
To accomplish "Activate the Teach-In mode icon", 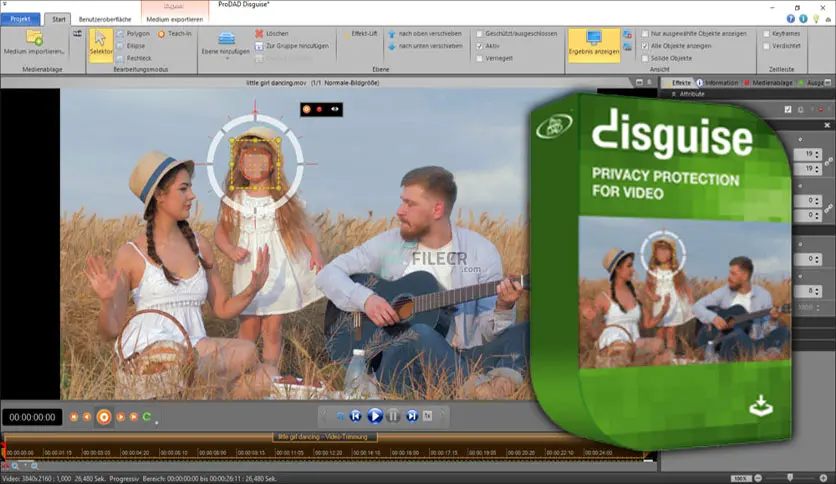I will pyautogui.click(x=161, y=33).
